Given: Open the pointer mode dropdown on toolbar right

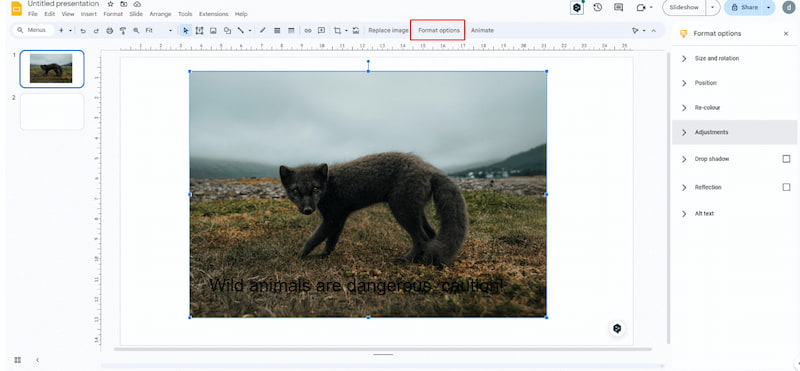Looking at the screenshot, I should (x=643, y=31).
